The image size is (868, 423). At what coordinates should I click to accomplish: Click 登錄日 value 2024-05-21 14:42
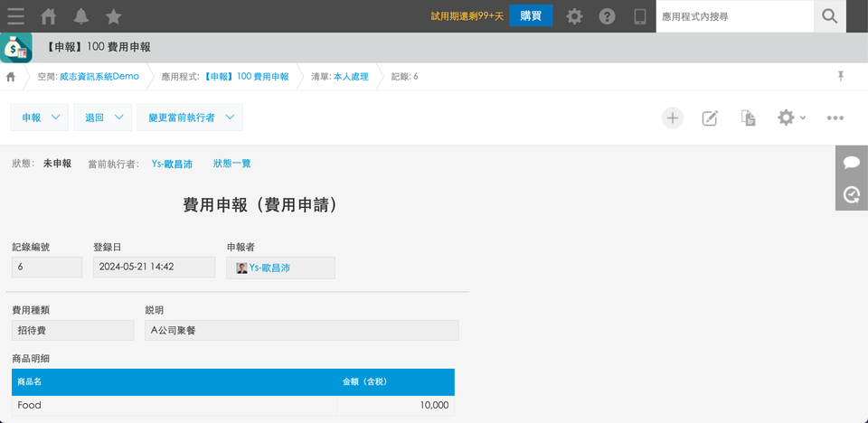coord(154,267)
